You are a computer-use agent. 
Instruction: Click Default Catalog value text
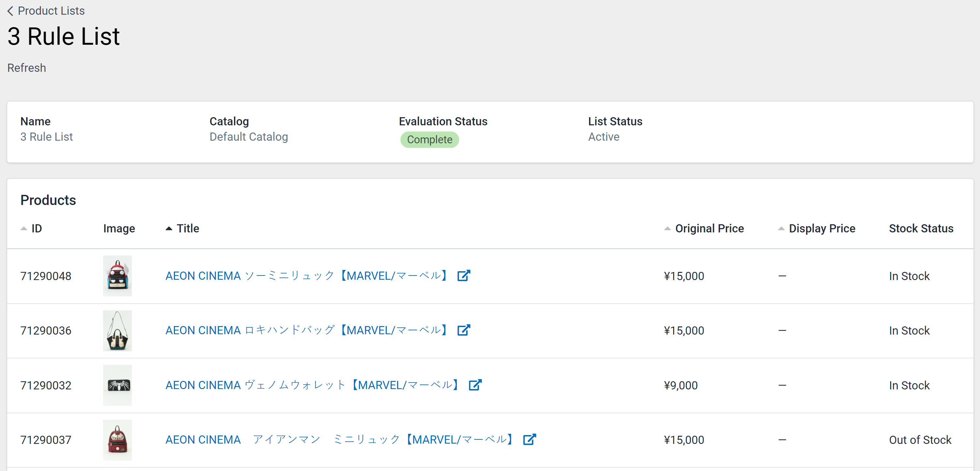(x=249, y=136)
